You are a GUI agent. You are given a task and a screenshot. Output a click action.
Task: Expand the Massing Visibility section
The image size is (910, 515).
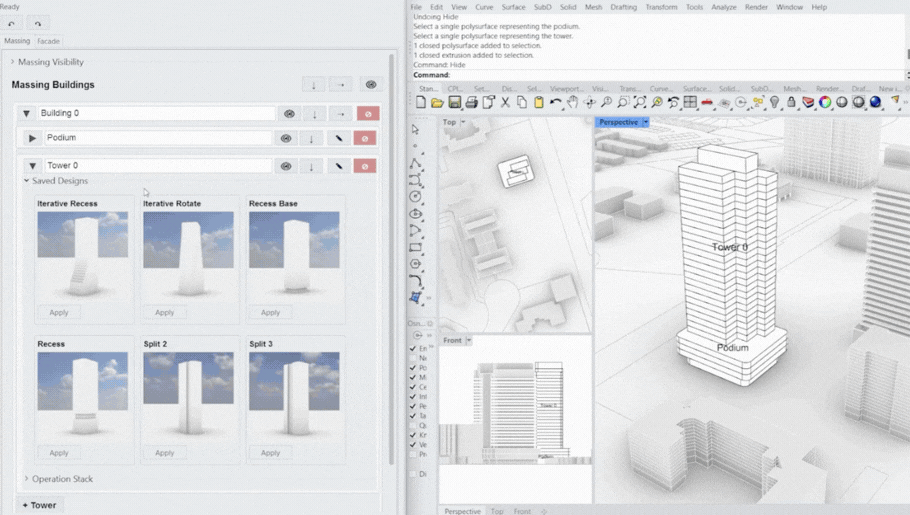(12, 62)
